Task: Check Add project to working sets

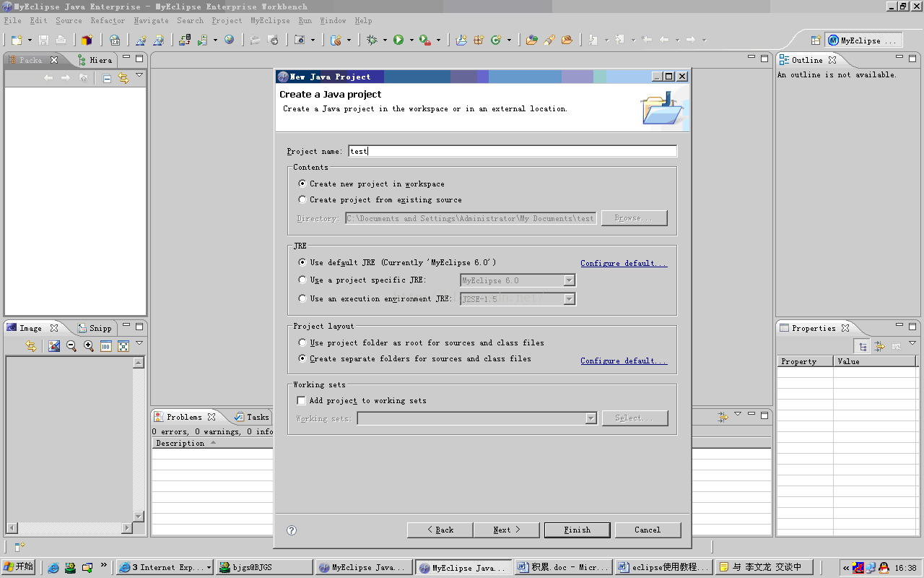Action: pyautogui.click(x=362, y=400)
